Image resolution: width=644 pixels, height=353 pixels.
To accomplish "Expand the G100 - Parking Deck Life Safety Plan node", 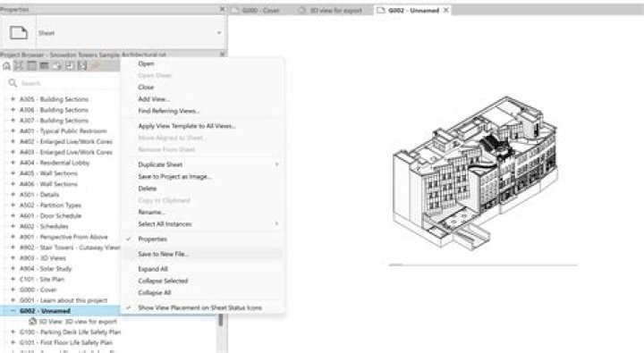I will 13,332.
